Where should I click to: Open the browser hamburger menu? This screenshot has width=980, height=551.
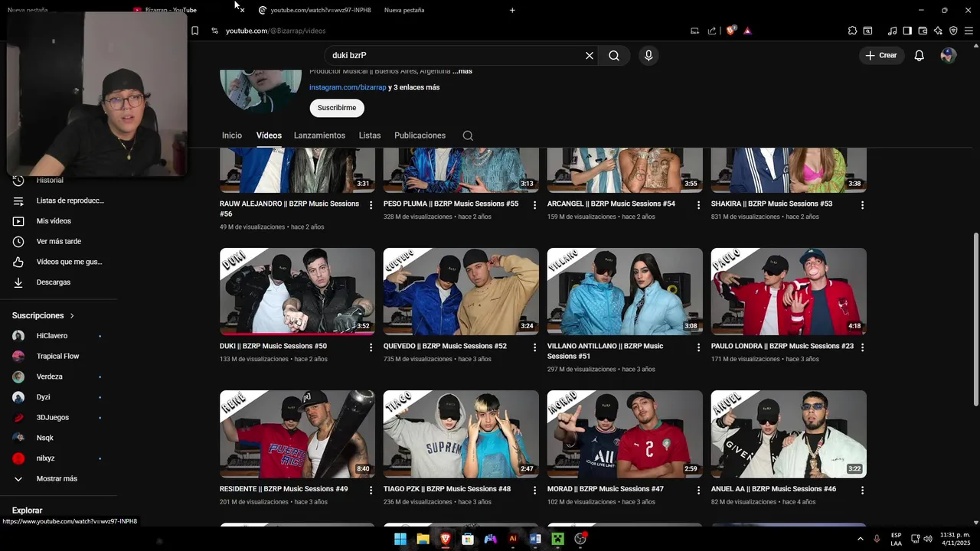[x=969, y=31]
